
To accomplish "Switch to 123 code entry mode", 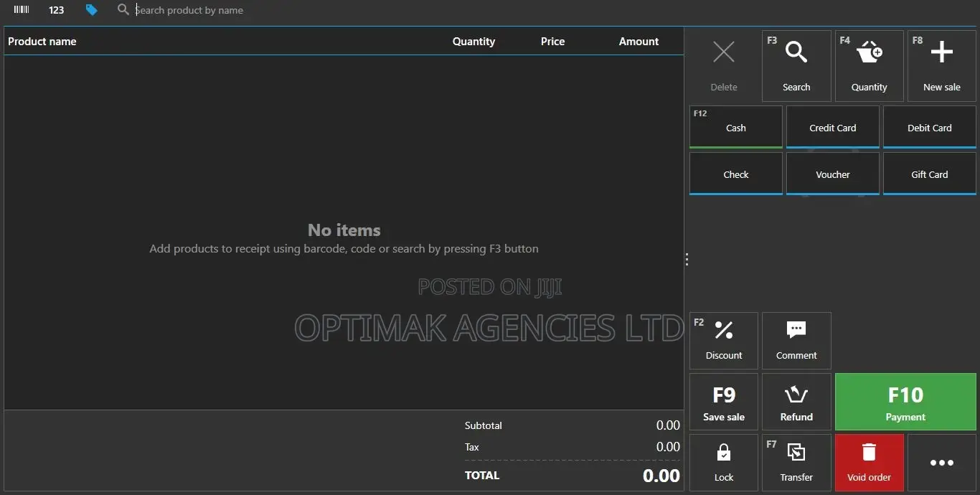I will coord(57,10).
